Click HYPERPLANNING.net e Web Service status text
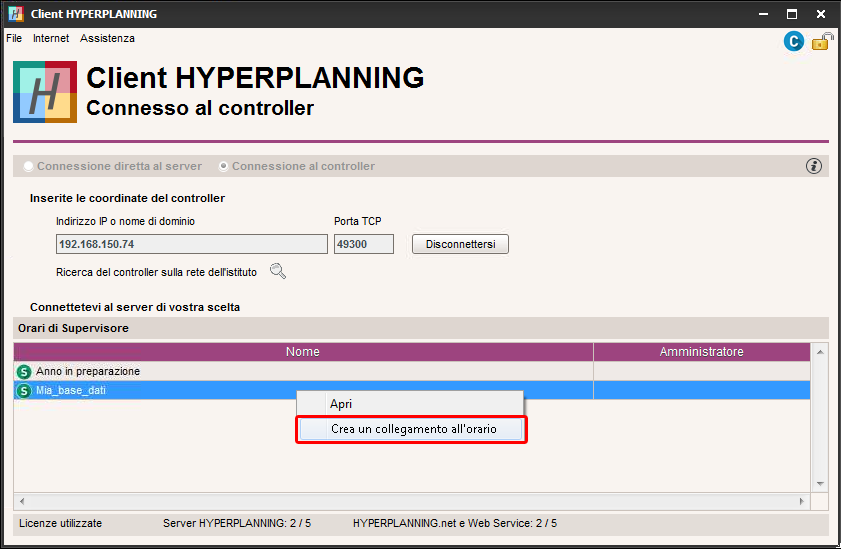841x549 pixels. pyautogui.click(x=455, y=523)
